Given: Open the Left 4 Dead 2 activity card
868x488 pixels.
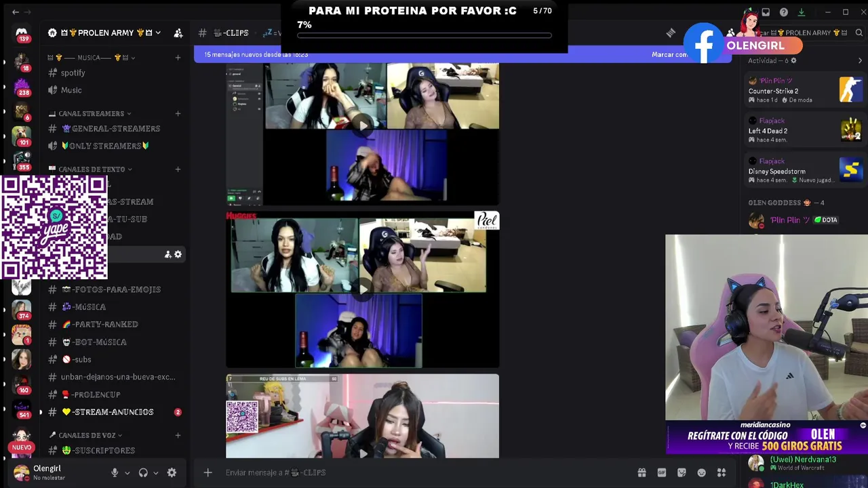Looking at the screenshot, I should (805, 131).
